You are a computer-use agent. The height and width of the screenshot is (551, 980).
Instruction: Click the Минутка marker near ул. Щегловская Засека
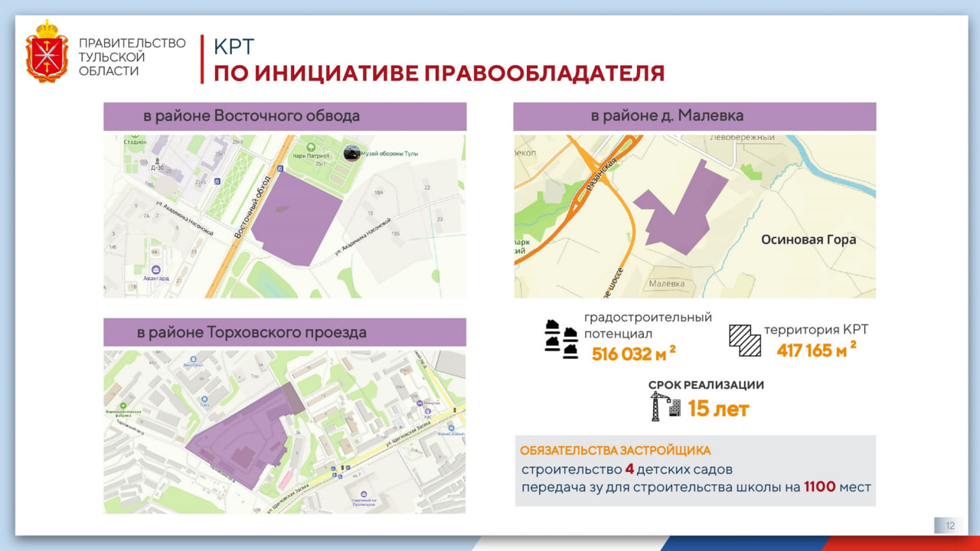420,403
